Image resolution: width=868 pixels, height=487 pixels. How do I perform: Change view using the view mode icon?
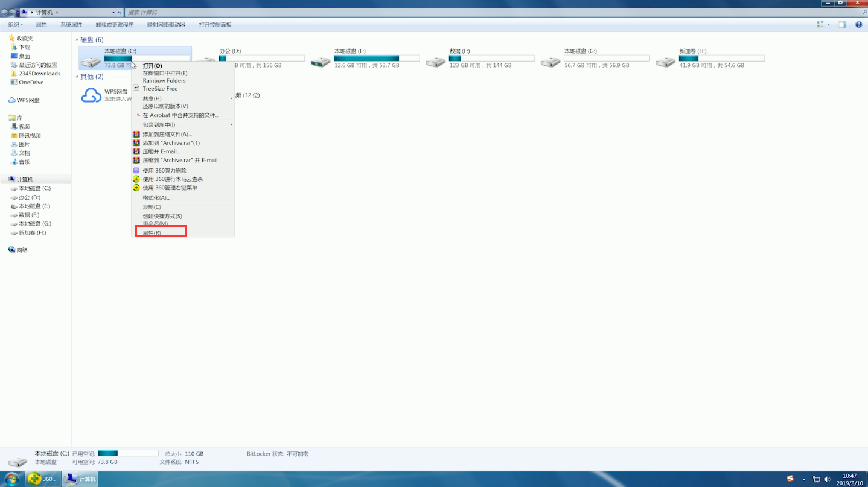coord(820,25)
